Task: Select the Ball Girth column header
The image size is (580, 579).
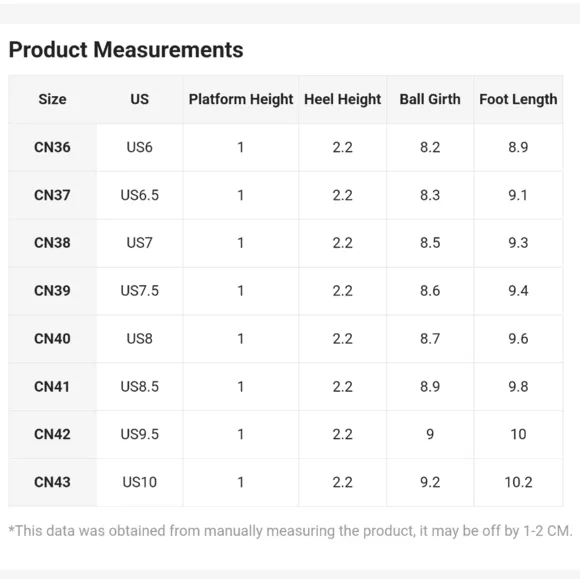Action: pyautogui.click(x=430, y=99)
